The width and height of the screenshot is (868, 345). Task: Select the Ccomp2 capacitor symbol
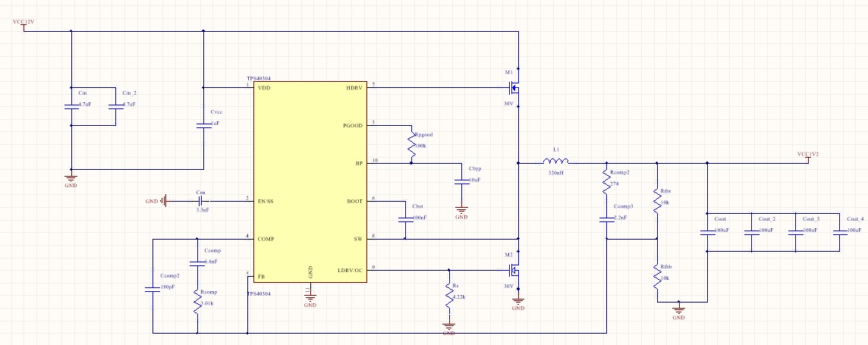coord(153,288)
